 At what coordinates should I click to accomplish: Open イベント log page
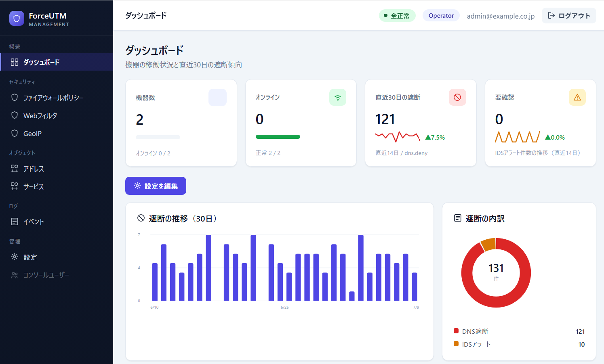tap(57, 222)
